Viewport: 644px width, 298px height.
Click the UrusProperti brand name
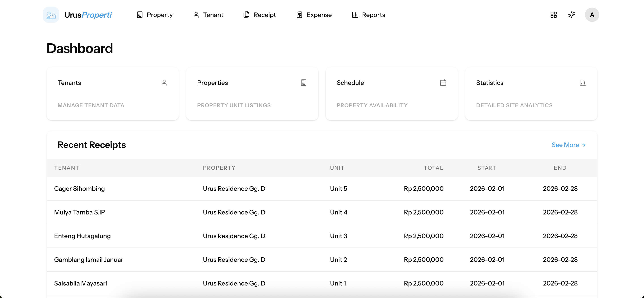[x=88, y=15]
